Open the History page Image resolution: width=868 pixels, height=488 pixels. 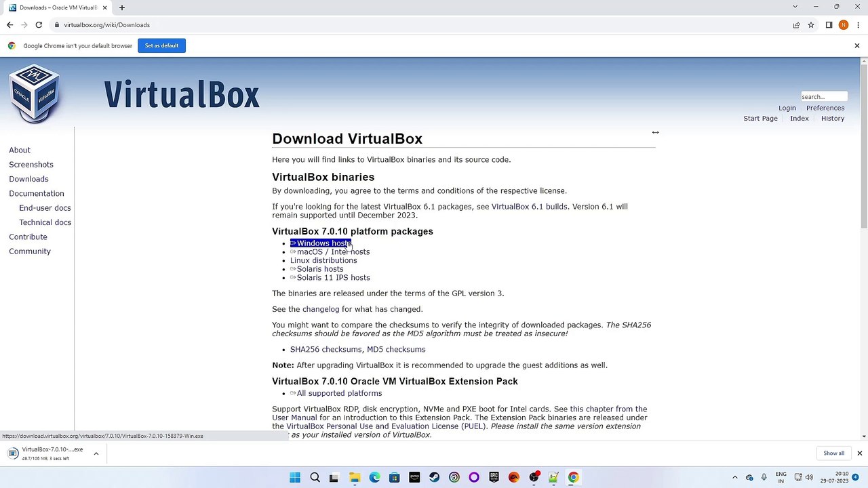[x=833, y=119]
